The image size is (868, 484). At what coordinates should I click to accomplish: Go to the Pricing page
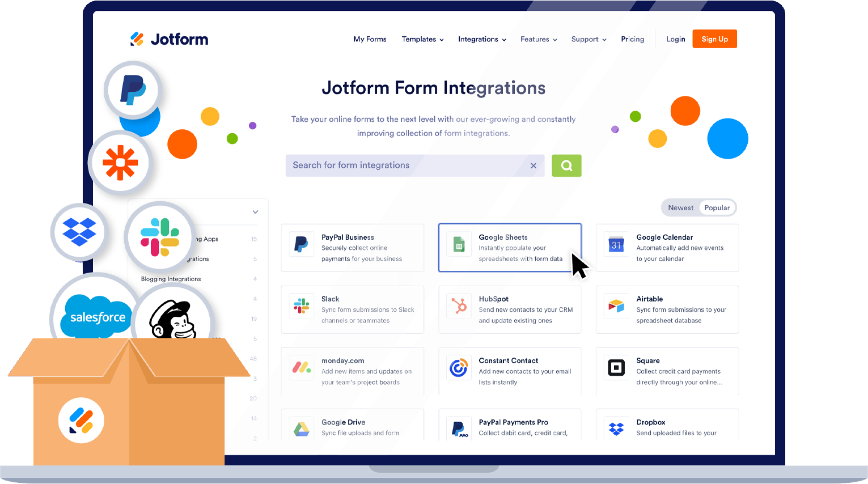point(632,39)
